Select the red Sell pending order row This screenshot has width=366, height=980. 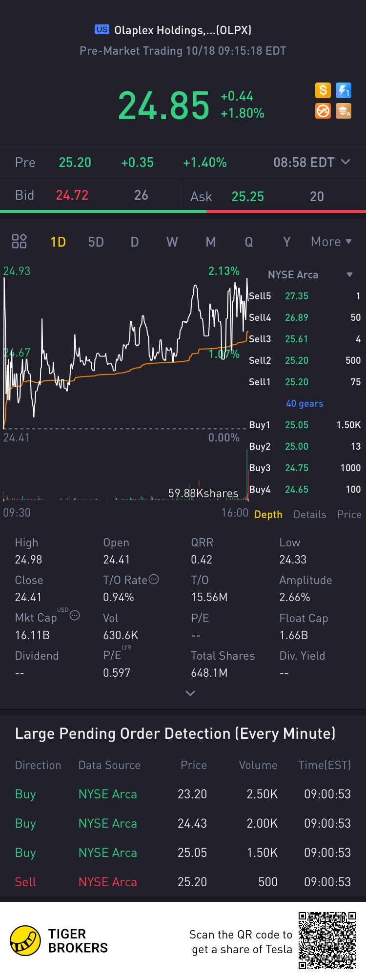[183, 882]
